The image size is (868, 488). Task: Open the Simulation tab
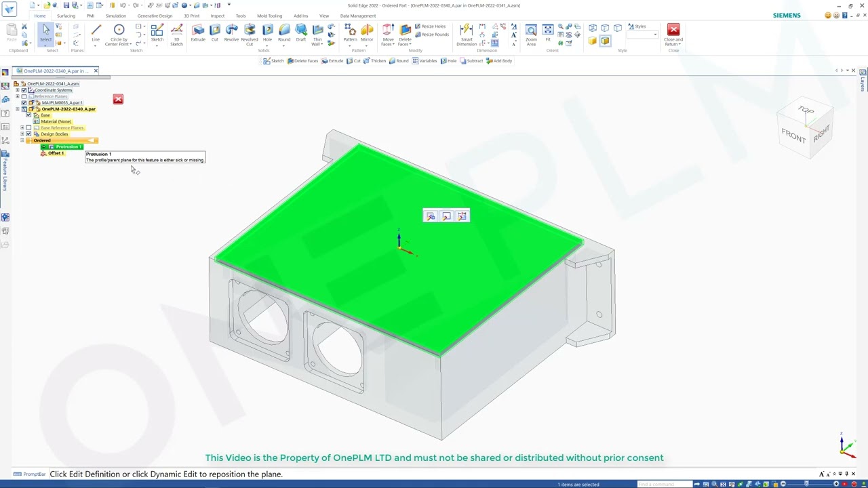click(x=116, y=16)
